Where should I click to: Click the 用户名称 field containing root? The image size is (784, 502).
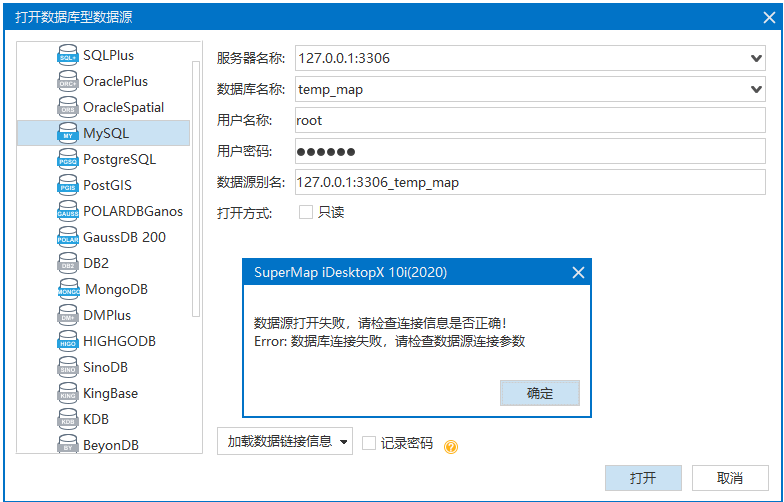(530, 120)
